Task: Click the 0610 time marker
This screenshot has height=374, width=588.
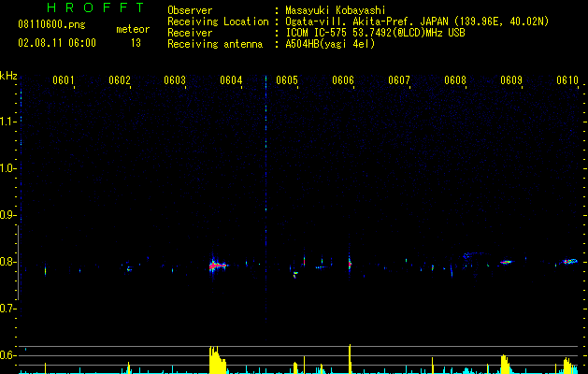Action: [567, 80]
